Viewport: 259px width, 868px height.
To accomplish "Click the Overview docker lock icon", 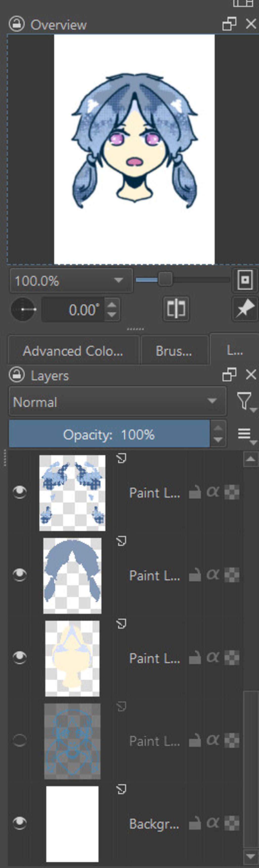I will (16, 24).
